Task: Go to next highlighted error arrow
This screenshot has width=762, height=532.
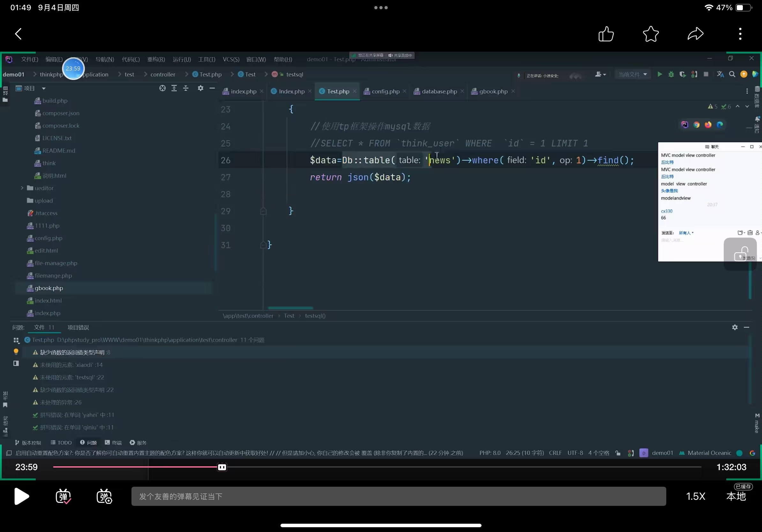Action: click(x=747, y=107)
